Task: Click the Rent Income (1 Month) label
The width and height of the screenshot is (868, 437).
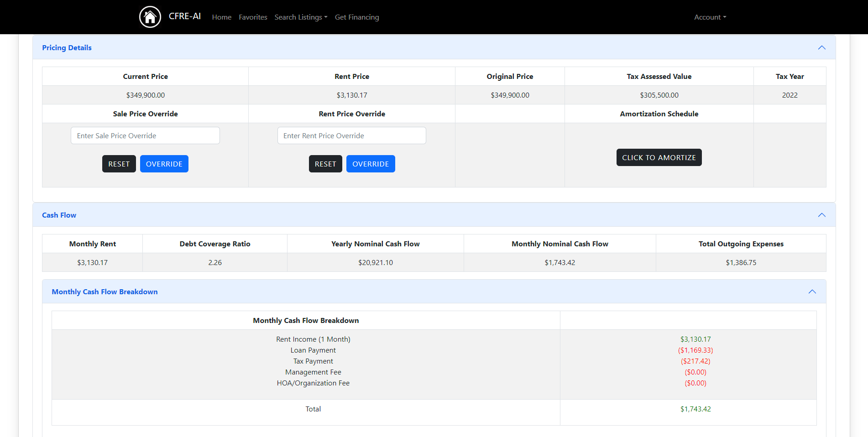Action: [x=313, y=339]
